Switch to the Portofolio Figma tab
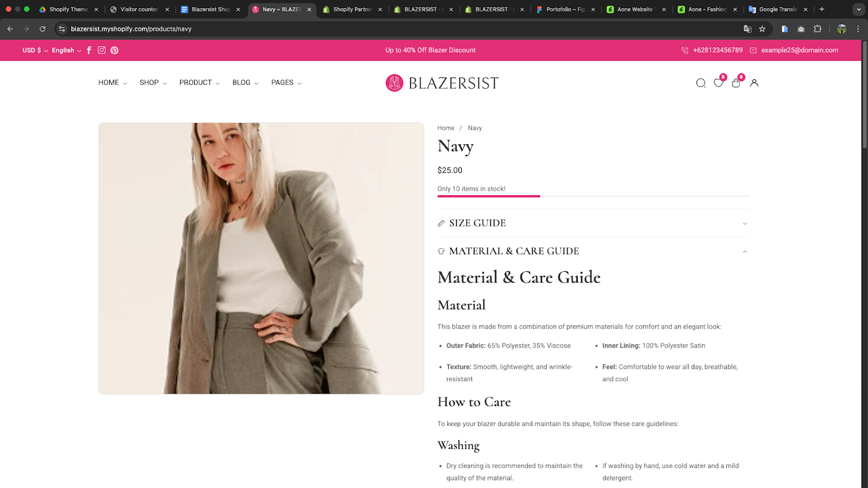 [x=565, y=9]
